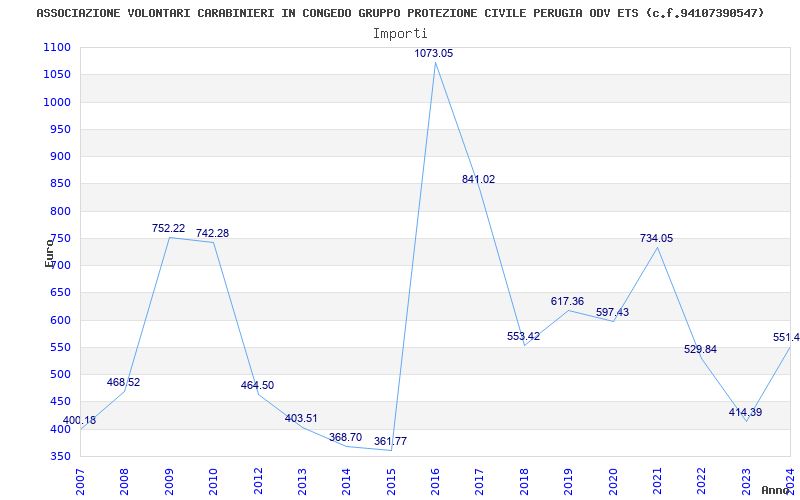800x500 pixels.
Task: Click the 734.05 data label
Action: pyautogui.click(x=657, y=238)
